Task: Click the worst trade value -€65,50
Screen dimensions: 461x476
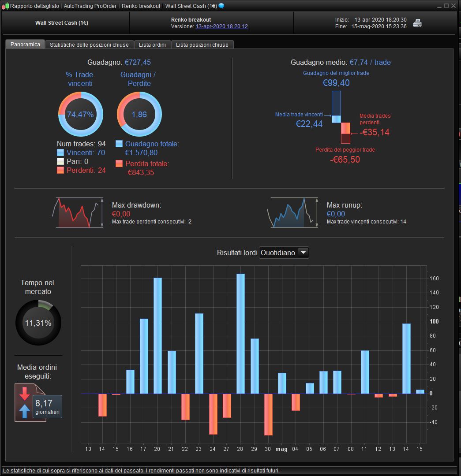Action: point(345,160)
